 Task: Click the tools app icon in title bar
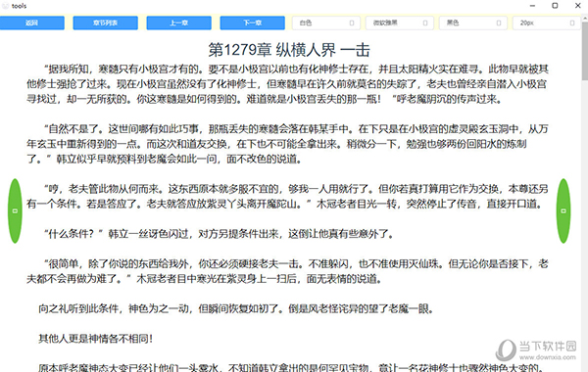coord(5,6)
